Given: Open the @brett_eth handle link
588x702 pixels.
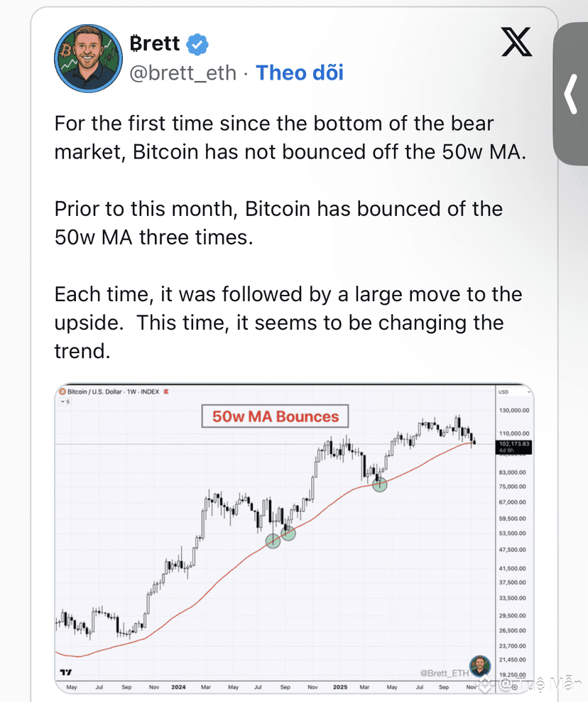Looking at the screenshot, I should click(x=183, y=72).
